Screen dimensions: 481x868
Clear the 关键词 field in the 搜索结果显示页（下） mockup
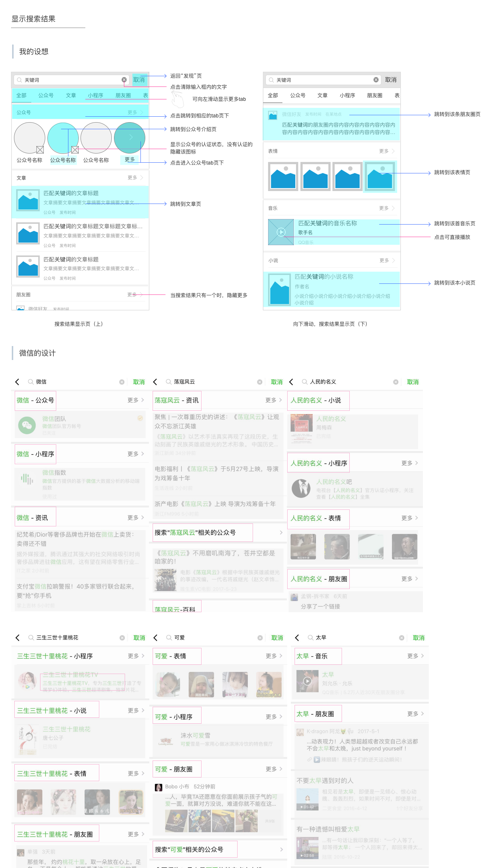coord(376,80)
